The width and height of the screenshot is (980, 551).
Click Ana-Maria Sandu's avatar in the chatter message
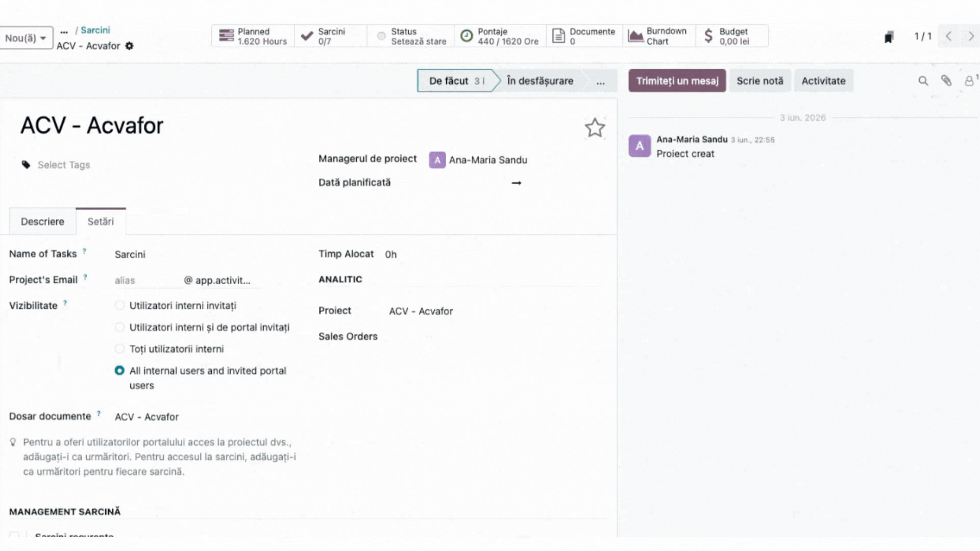tap(640, 146)
